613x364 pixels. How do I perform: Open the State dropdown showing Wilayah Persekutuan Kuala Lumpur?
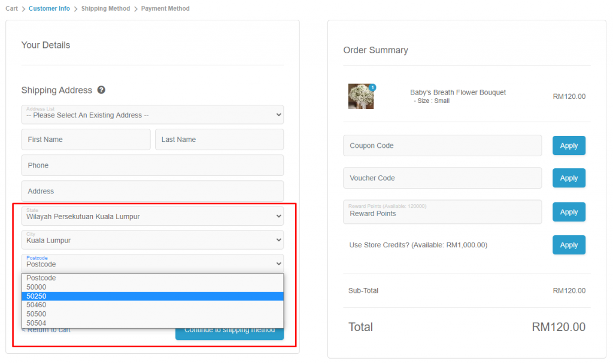coord(151,216)
